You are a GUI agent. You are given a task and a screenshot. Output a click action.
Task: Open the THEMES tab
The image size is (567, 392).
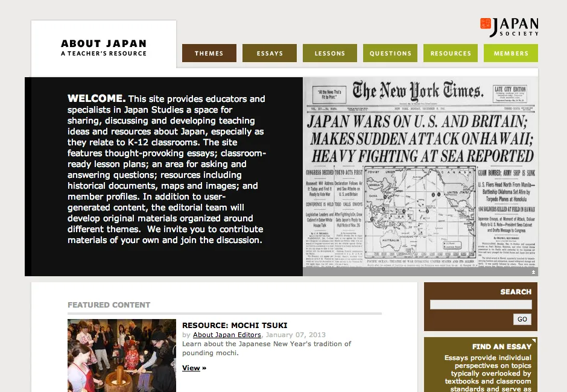209,53
